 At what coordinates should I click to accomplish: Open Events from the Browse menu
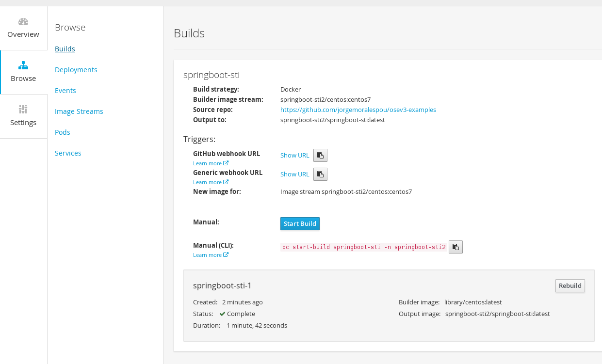click(65, 91)
